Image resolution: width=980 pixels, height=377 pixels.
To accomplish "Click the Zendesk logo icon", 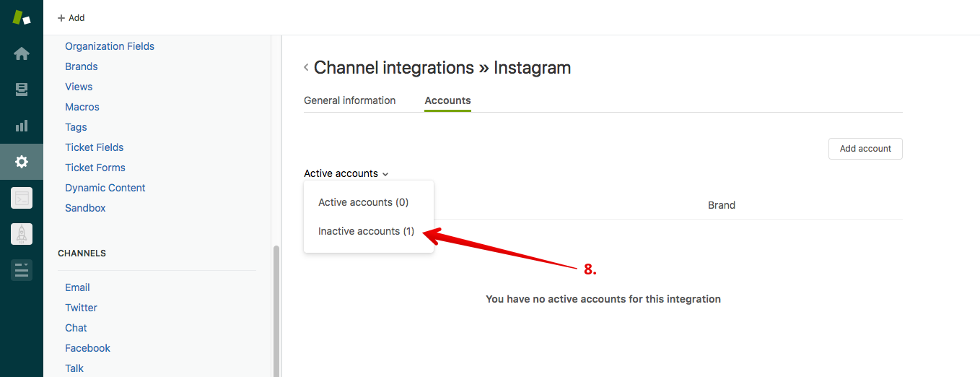I will pos(22,17).
